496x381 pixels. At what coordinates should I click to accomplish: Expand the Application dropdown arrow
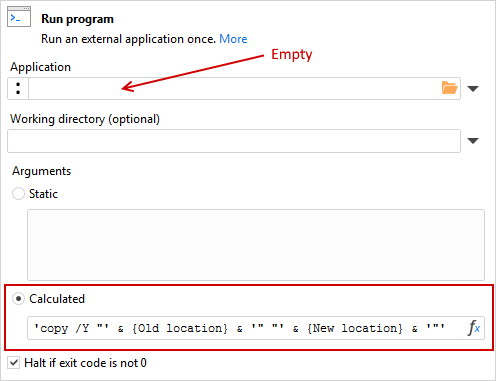click(473, 89)
